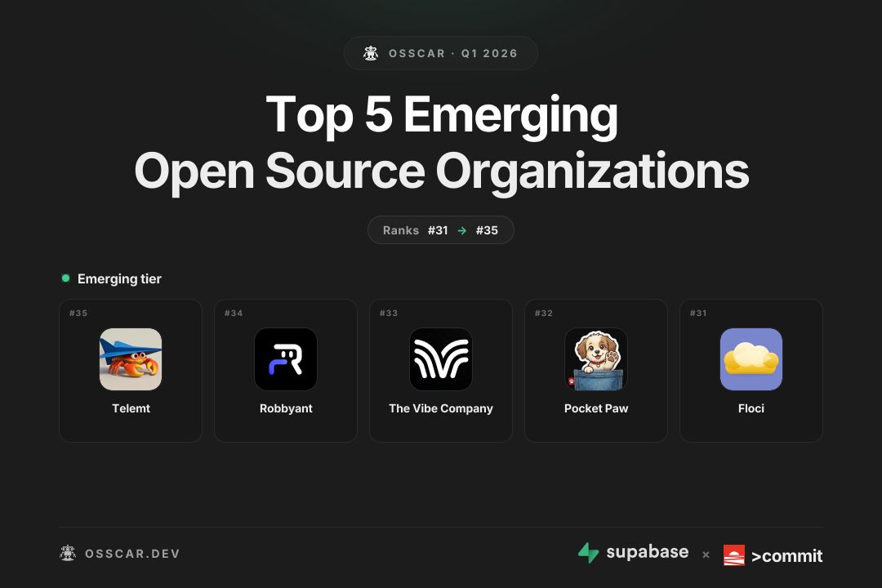Select The Vibe Company wave logo

tap(441, 359)
